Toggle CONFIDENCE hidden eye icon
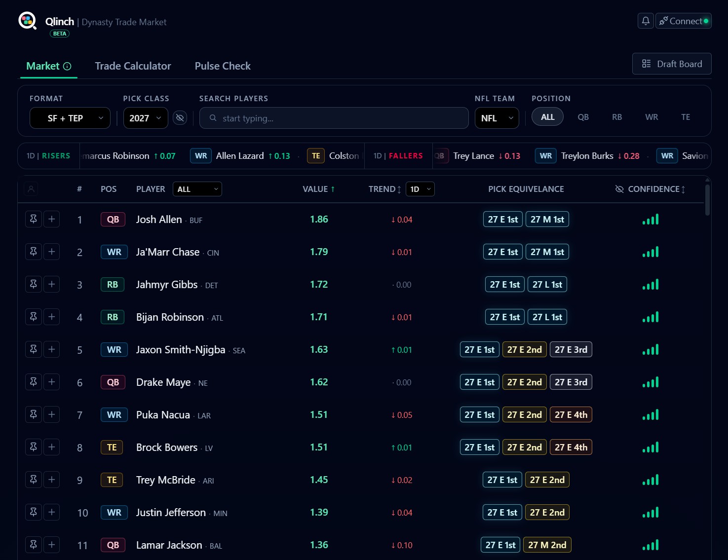This screenshot has height=560, width=728. (x=619, y=189)
